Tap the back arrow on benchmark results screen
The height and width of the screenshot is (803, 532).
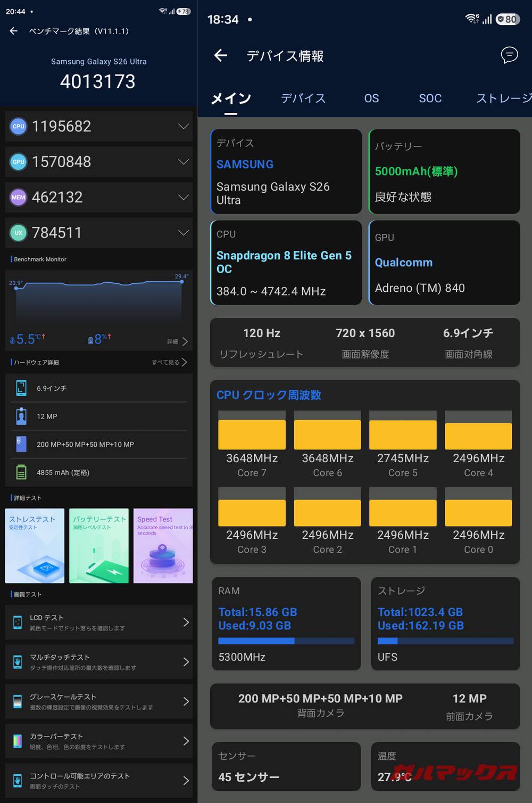click(x=13, y=31)
